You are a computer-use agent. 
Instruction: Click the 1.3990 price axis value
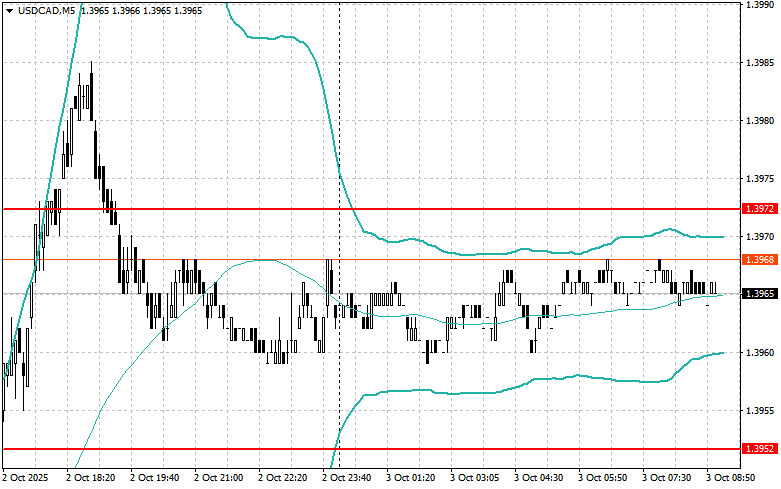760,4
